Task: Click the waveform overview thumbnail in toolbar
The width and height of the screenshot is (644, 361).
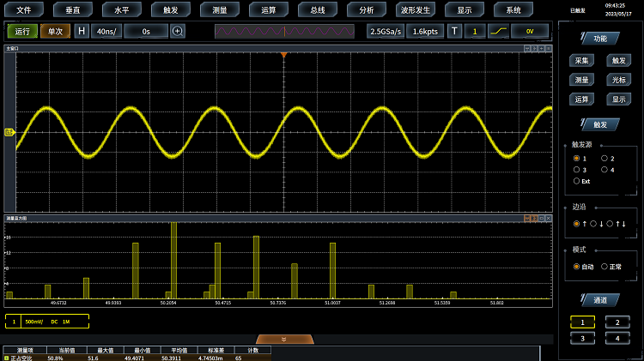Action: point(284,31)
